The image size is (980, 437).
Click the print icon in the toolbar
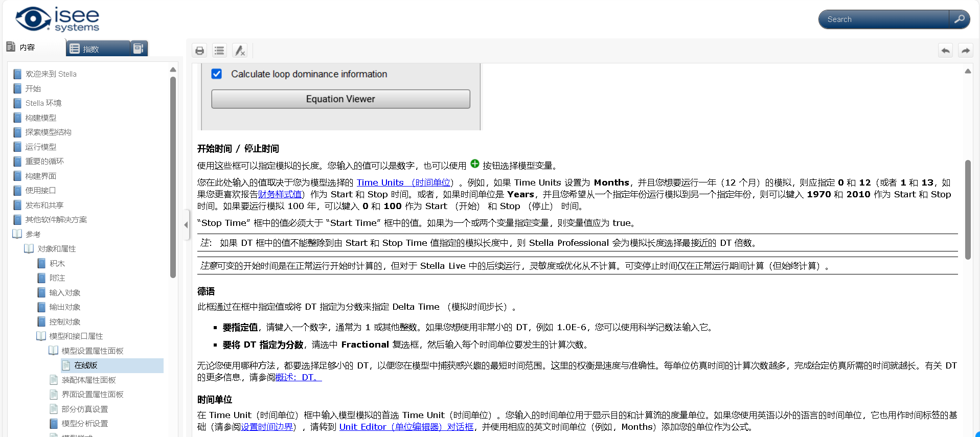[x=200, y=51]
